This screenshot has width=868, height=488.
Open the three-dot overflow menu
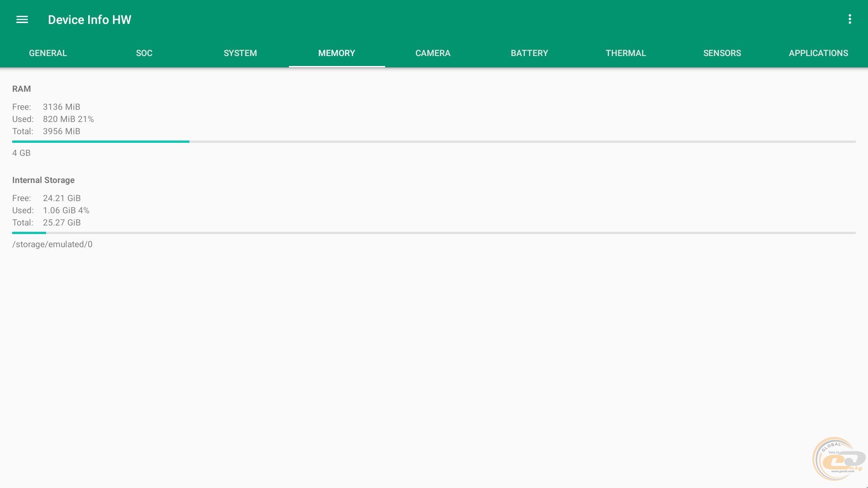pos(850,19)
